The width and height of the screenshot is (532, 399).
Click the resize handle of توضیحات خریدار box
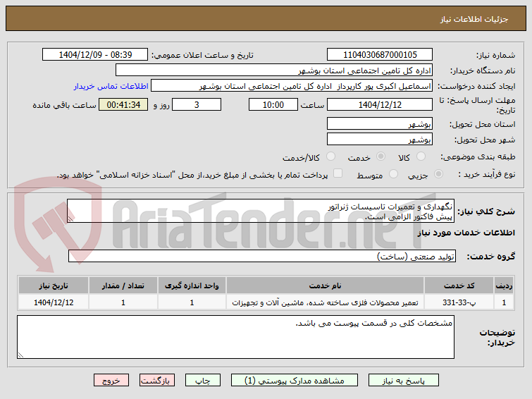tap(20, 355)
